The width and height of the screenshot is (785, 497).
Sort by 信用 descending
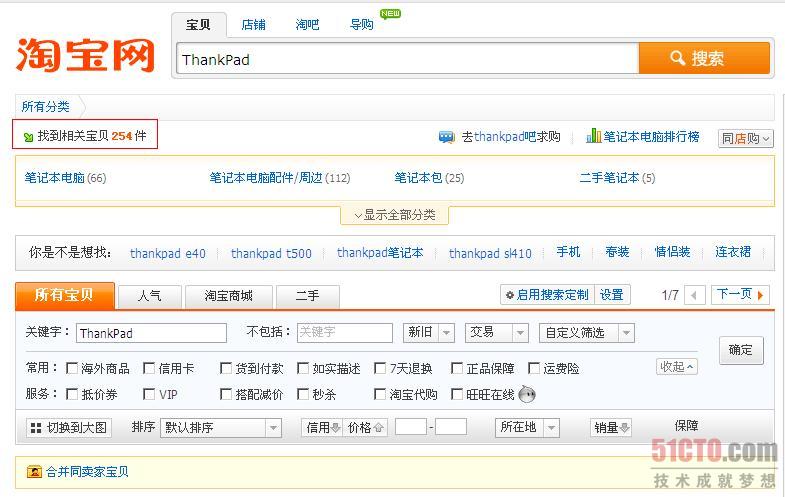322,428
